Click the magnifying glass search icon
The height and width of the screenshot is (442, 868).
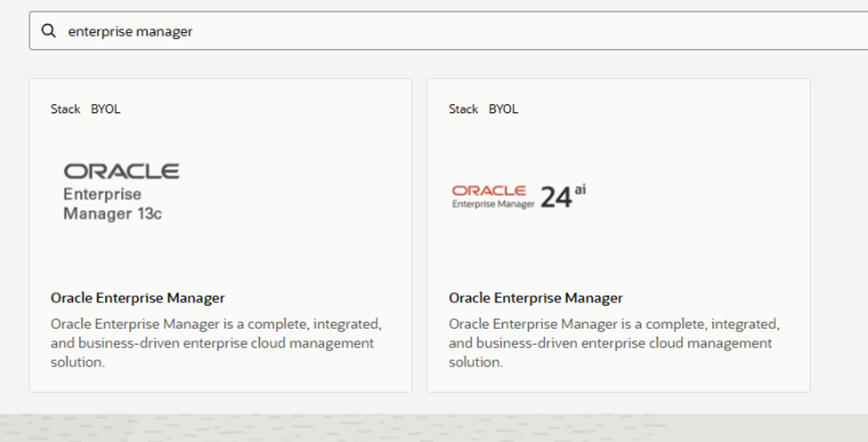click(x=49, y=31)
